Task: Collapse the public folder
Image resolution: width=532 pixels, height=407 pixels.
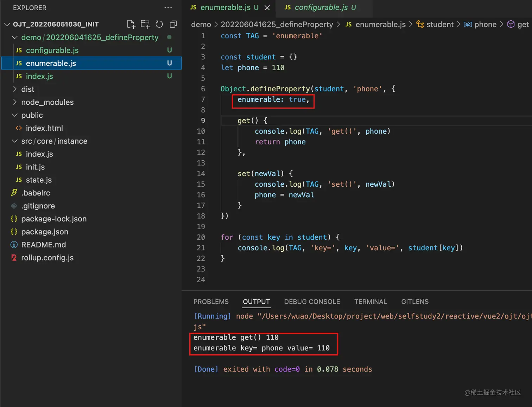Action: [x=91, y=115]
